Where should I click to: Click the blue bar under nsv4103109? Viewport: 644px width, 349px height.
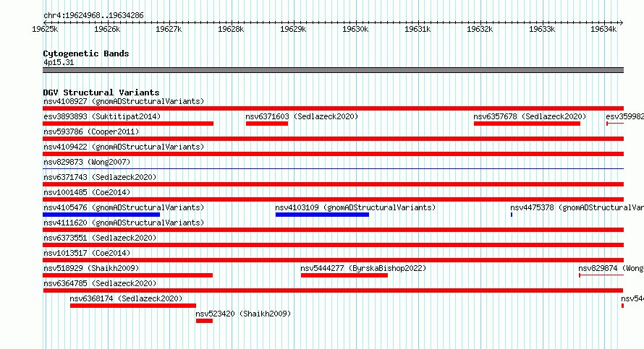pos(323,215)
